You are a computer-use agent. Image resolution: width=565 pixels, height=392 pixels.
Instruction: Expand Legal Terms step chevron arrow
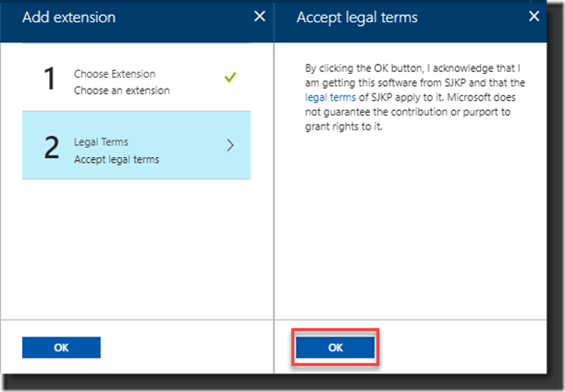(x=230, y=145)
